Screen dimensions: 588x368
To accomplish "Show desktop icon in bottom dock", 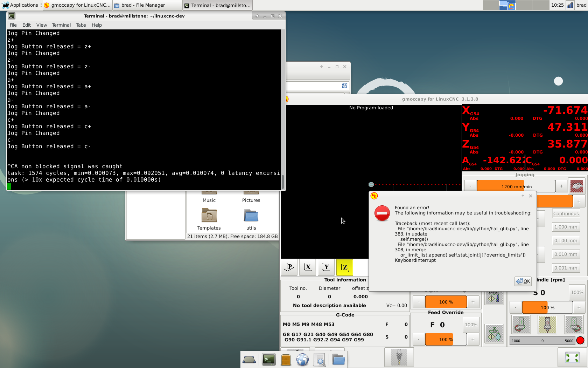I will pyautogui.click(x=249, y=360).
